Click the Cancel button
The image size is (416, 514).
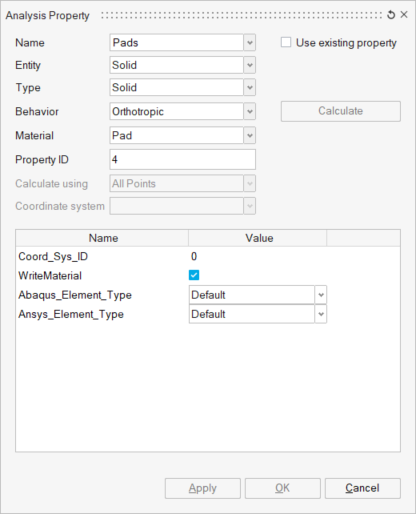tap(363, 488)
